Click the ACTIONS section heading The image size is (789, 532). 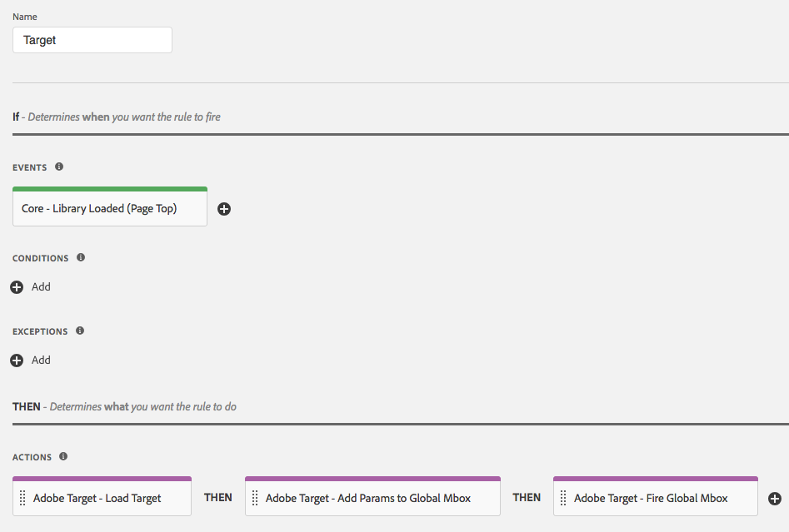(x=32, y=457)
